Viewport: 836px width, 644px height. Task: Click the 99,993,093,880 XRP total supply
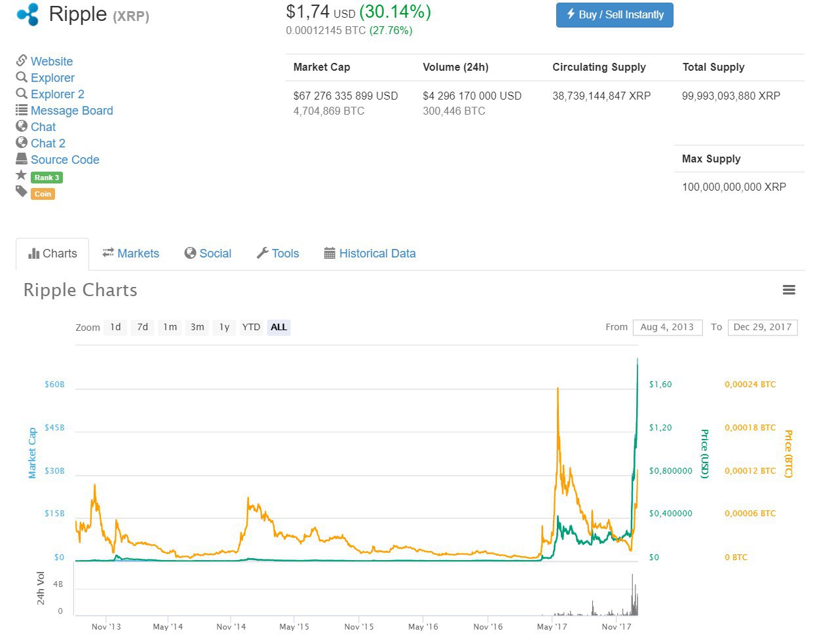pyautogui.click(x=731, y=96)
